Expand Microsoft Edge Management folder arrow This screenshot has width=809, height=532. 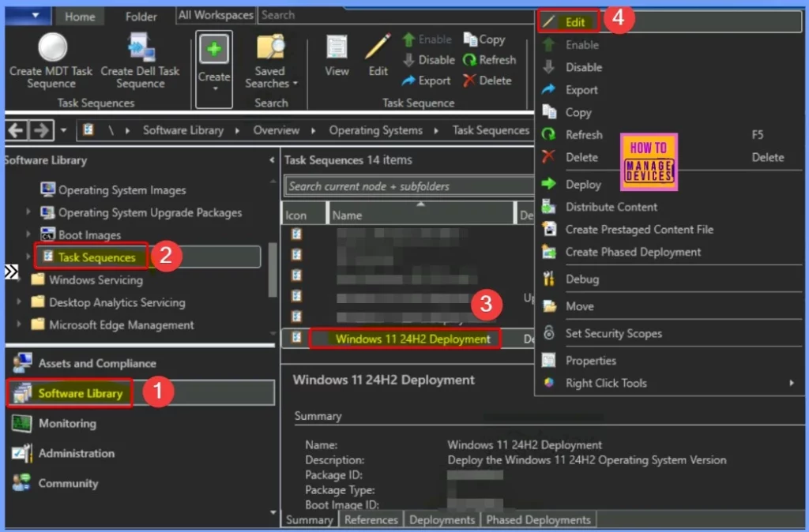click(19, 324)
